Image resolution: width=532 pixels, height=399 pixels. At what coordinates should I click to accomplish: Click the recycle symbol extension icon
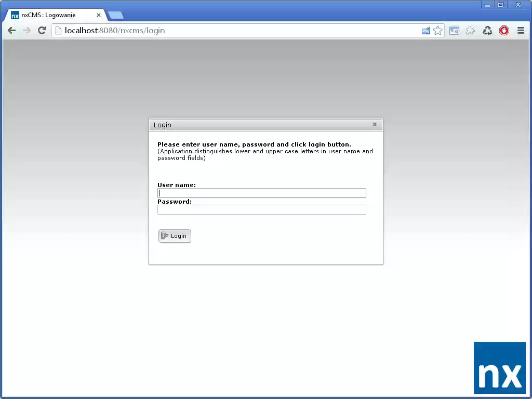487,31
